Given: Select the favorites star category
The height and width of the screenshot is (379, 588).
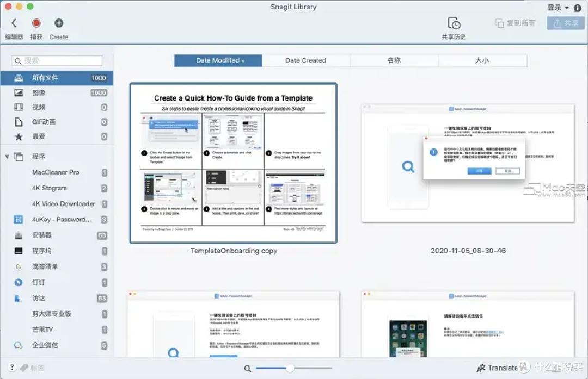Looking at the screenshot, I should click(57, 136).
